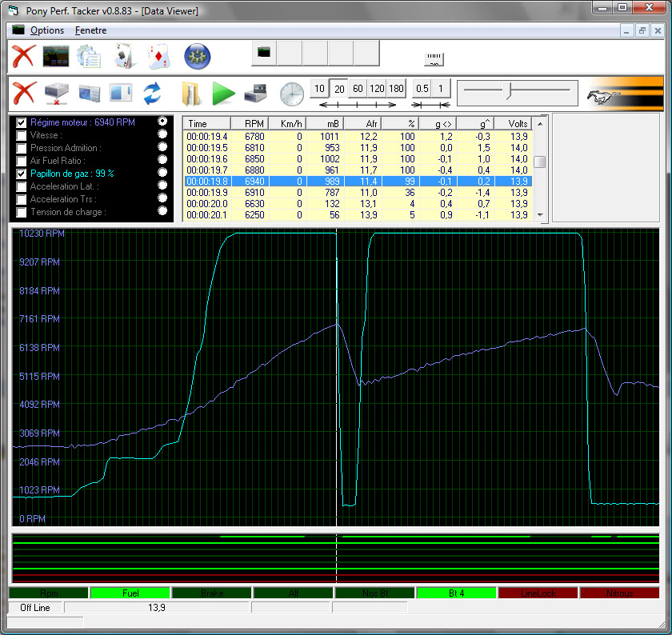Click the Brake status indicator
The image size is (672, 635).
point(212,593)
